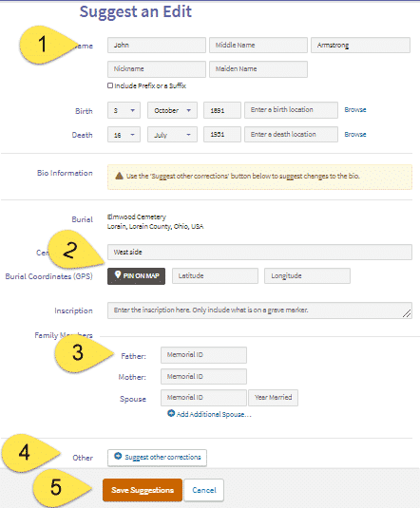Click Browse next to birth location
The width and height of the screenshot is (420, 508).
click(x=355, y=110)
